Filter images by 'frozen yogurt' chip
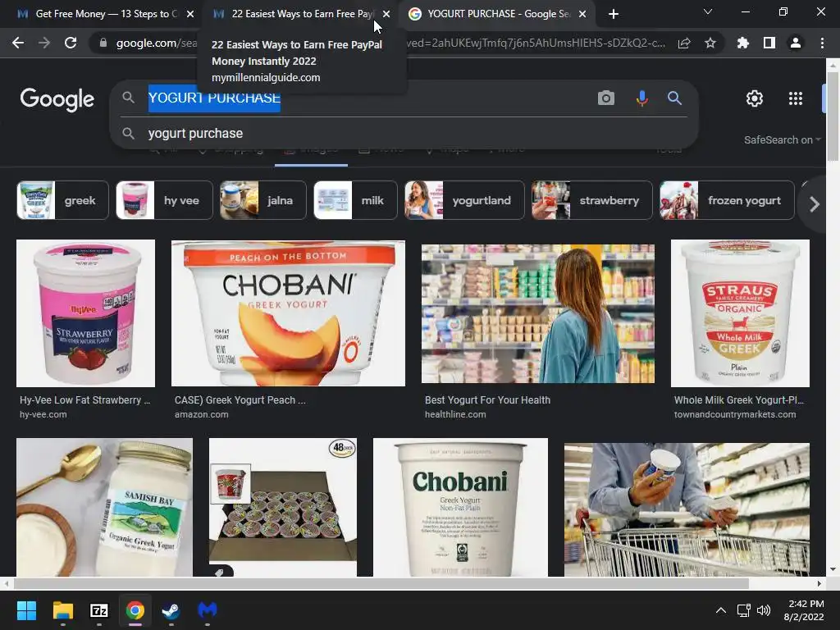This screenshot has width=840, height=630. (727, 200)
